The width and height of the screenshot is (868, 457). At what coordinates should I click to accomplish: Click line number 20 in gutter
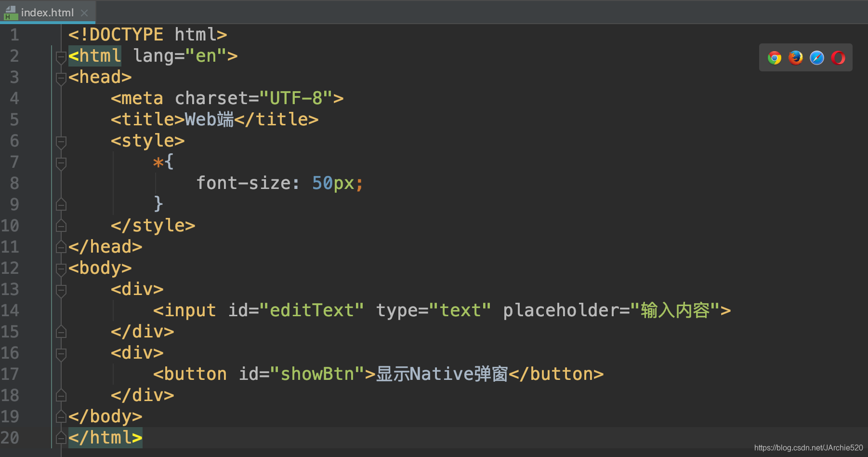coord(10,438)
